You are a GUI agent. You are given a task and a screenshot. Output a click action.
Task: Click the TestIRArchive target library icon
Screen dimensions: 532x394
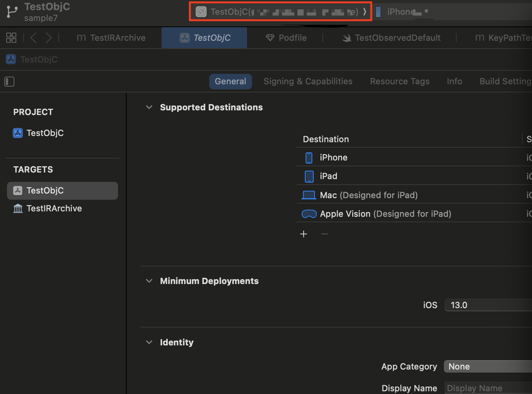[18, 209]
